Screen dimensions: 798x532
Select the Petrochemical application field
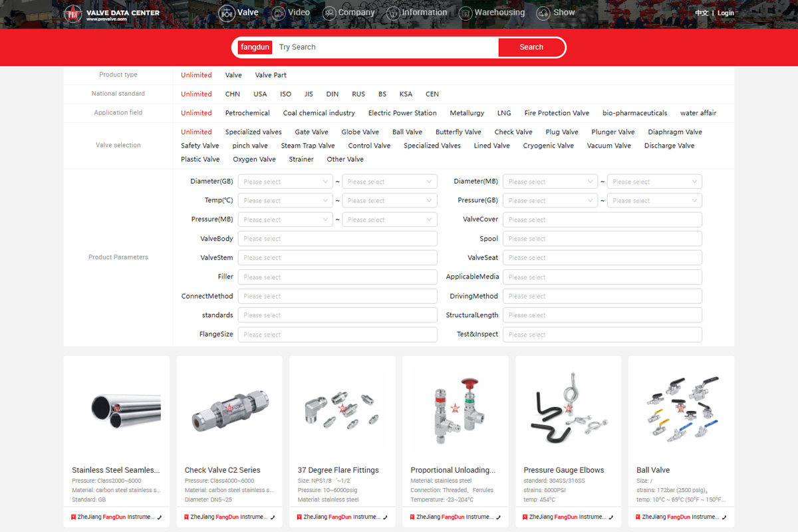click(x=247, y=113)
